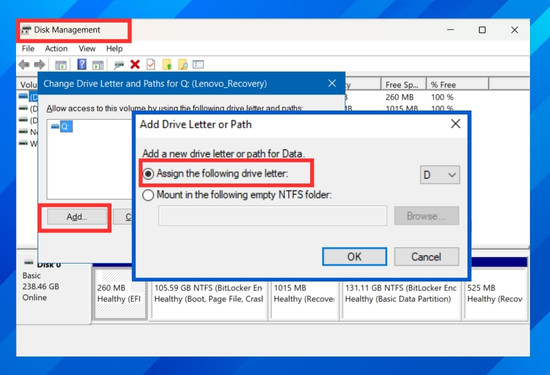Viewport: 550px width, 375px height.
Task: Open the drive letter D dropdown
Action: [440, 175]
